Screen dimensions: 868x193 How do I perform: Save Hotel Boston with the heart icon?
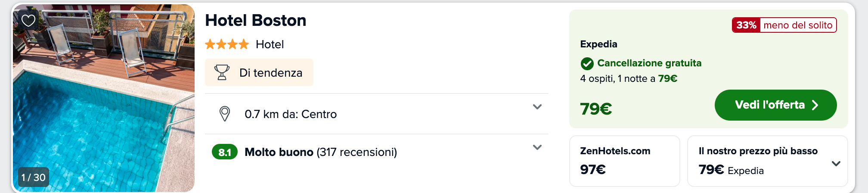click(28, 20)
